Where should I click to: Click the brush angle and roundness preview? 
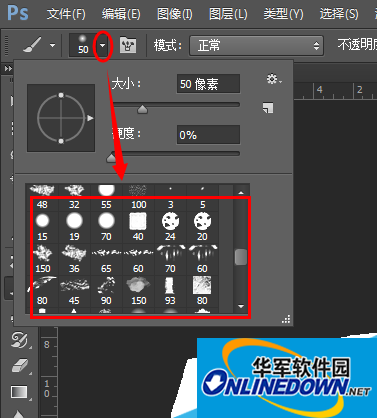pyautogui.click(x=61, y=118)
